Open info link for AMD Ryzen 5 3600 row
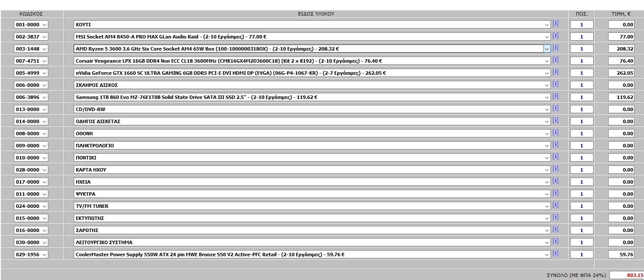 click(x=556, y=48)
